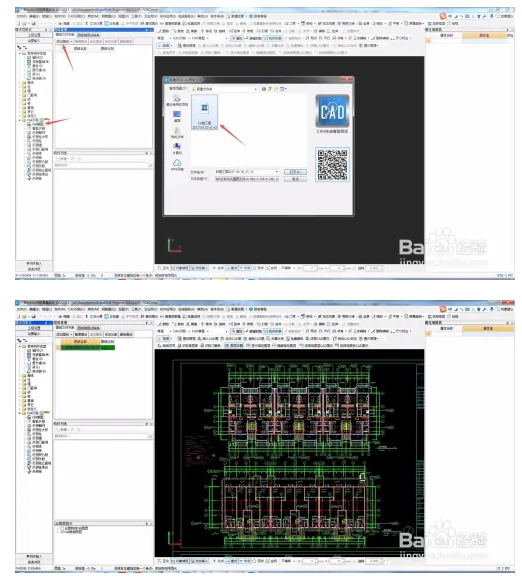This screenshot has width=522, height=582.
Task: Open My Documents shortcut in dialog sidebar
Action: [177, 133]
